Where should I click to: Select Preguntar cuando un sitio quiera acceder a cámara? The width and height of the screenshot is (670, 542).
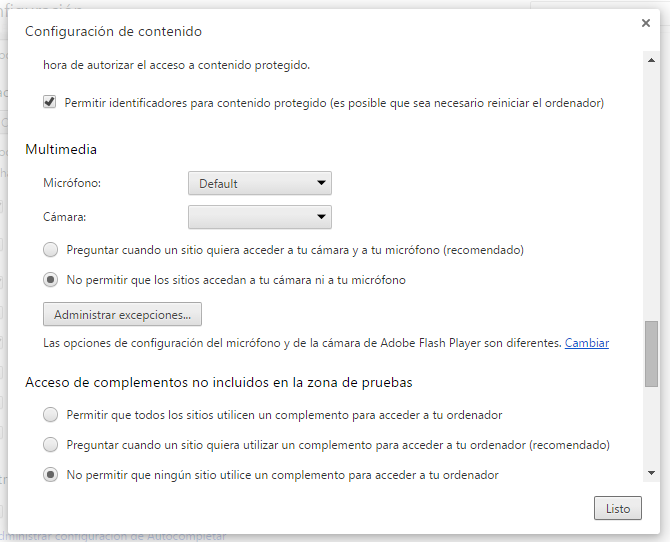tap(51, 249)
